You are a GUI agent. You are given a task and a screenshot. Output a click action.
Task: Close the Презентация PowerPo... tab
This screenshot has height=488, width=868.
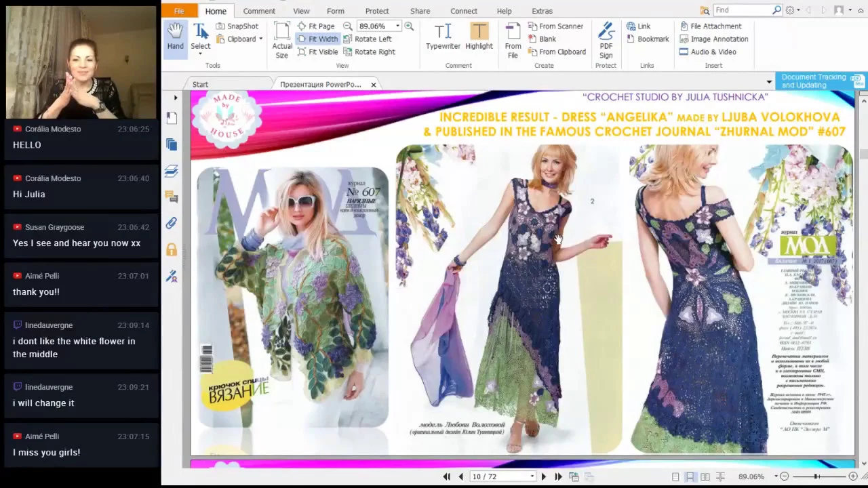click(373, 85)
